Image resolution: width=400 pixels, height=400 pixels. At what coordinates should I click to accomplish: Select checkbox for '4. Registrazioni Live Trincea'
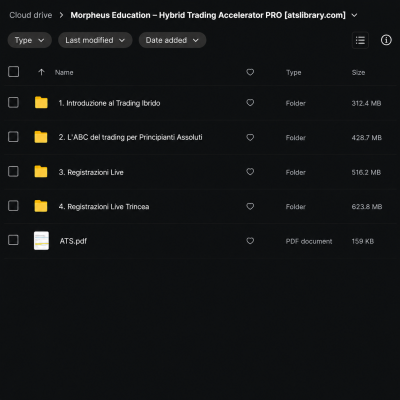[x=13, y=206]
